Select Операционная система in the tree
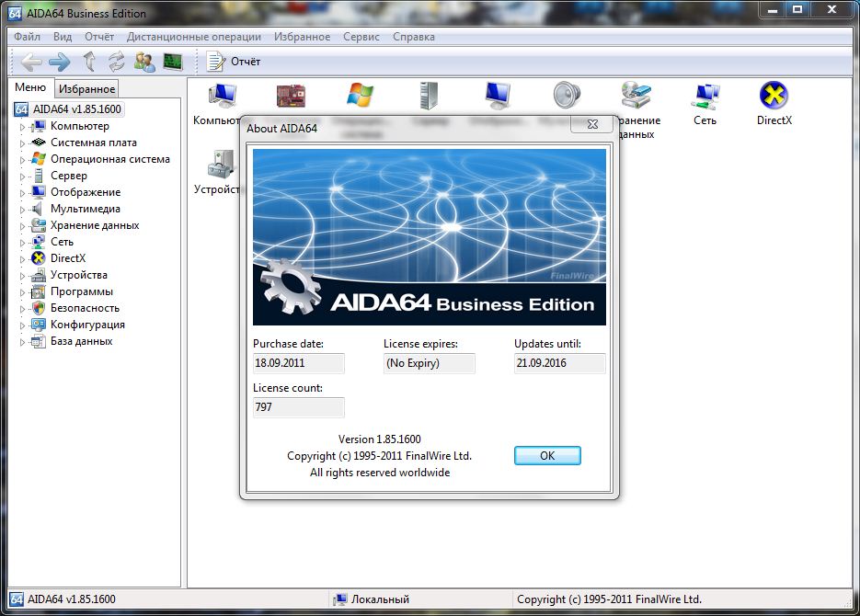This screenshot has height=616, width=860. (109, 159)
